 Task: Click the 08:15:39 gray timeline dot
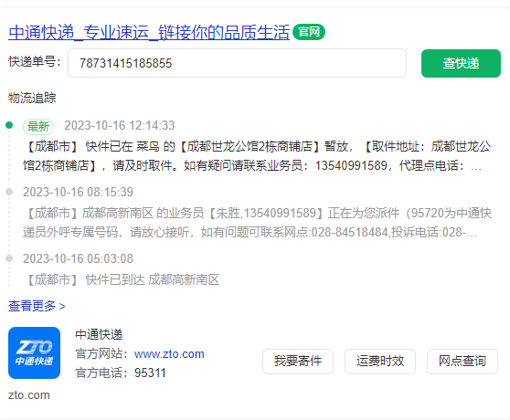[9, 192]
